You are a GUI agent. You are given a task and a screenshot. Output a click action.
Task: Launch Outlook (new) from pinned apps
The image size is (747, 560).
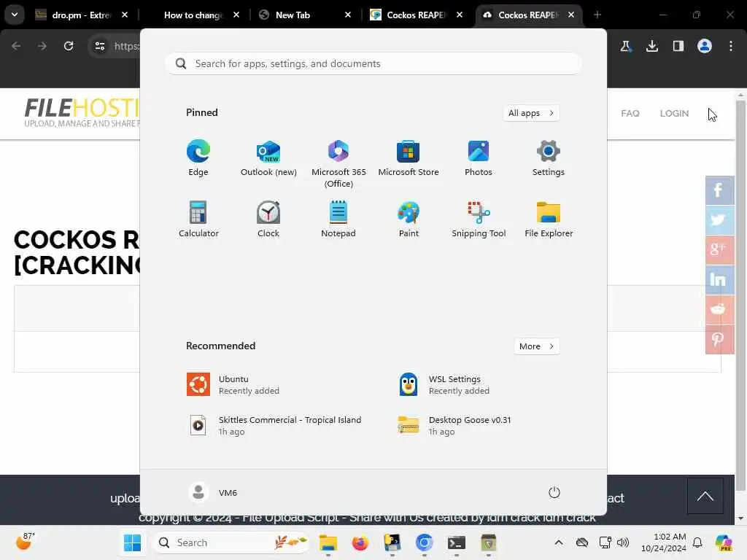268,158
